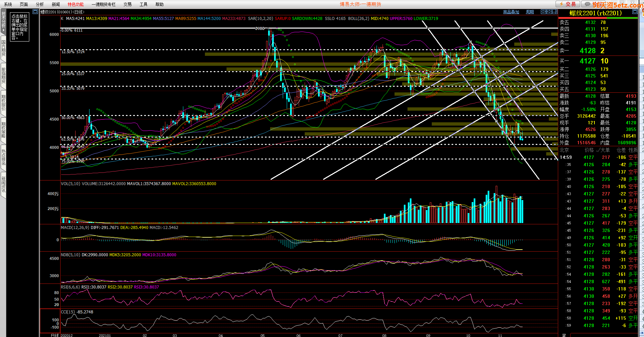The image size is (644, 337).
Task: Open the 系统 menu
Action: 8,4
